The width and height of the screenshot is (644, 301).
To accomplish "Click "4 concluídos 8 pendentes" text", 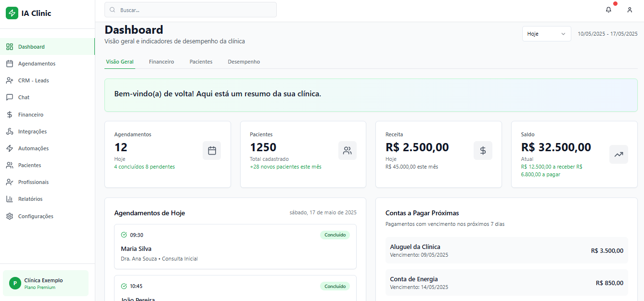I will pos(144,167).
